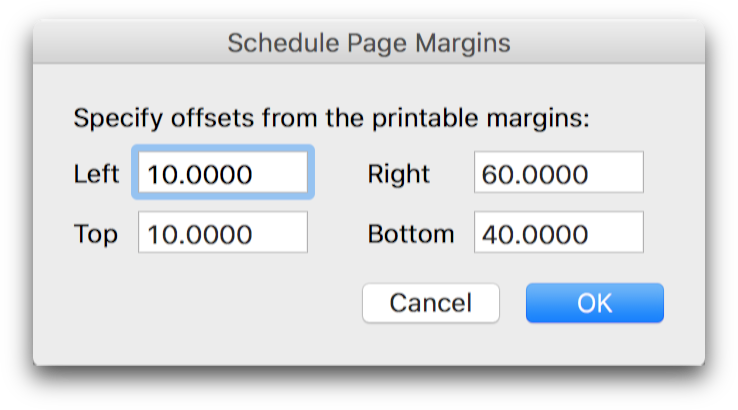Click the "Top" field label

click(96, 234)
